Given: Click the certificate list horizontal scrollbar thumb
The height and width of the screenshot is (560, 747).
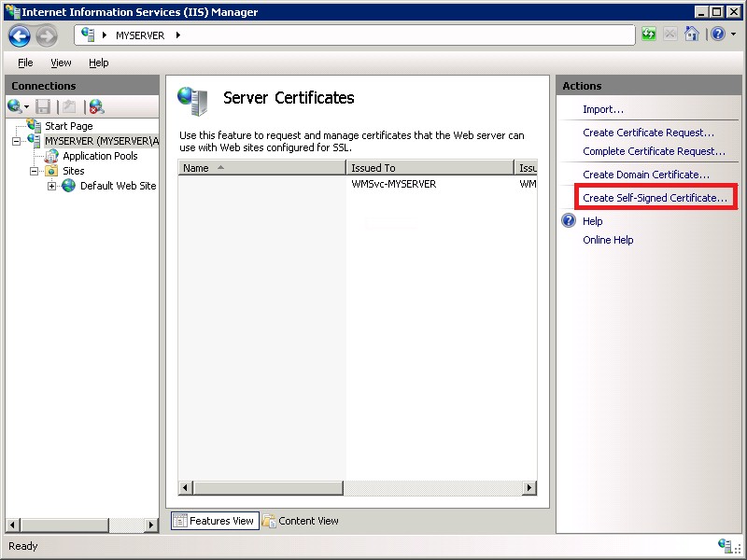Looking at the screenshot, I should tap(269, 487).
